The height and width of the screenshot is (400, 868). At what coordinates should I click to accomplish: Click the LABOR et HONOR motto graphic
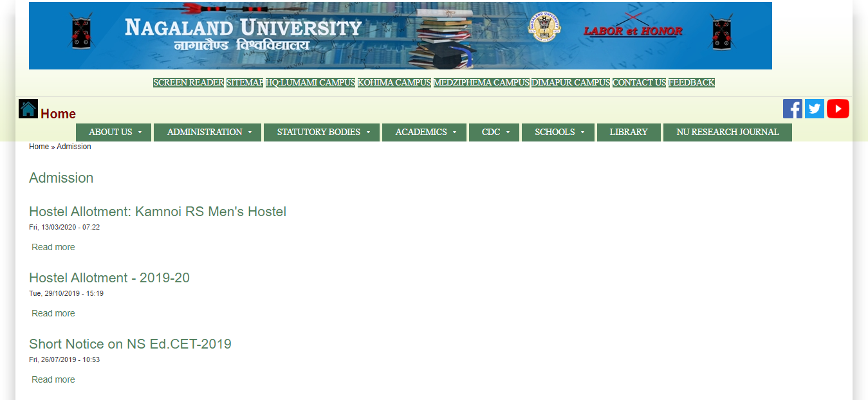tap(633, 30)
